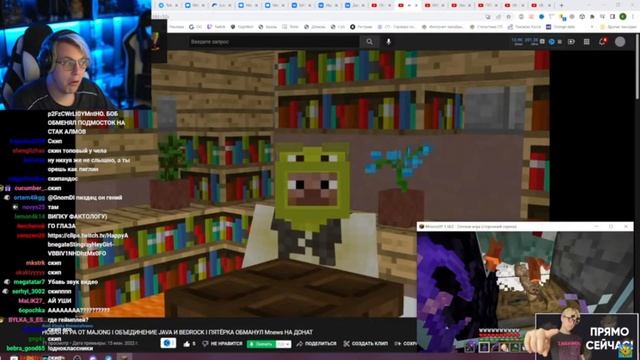The width and height of the screenshot is (640, 360).
Task: Open the YouTube apps grid icon
Action: [x=587, y=42]
